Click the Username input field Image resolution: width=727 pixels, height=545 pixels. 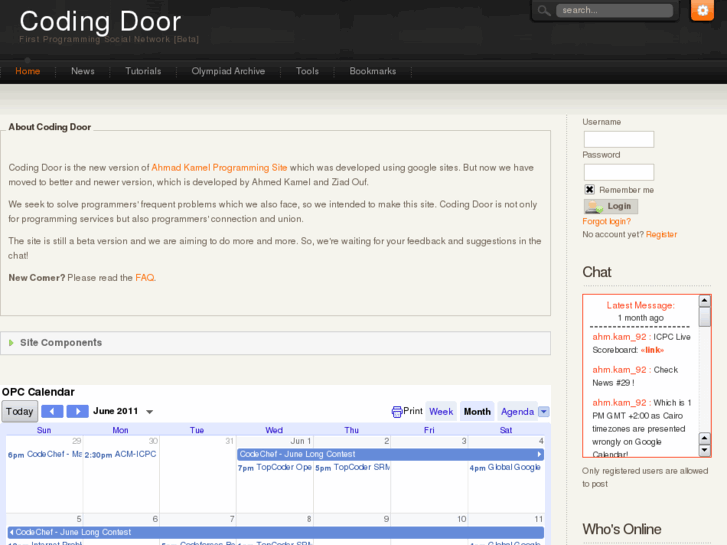(x=619, y=139)
